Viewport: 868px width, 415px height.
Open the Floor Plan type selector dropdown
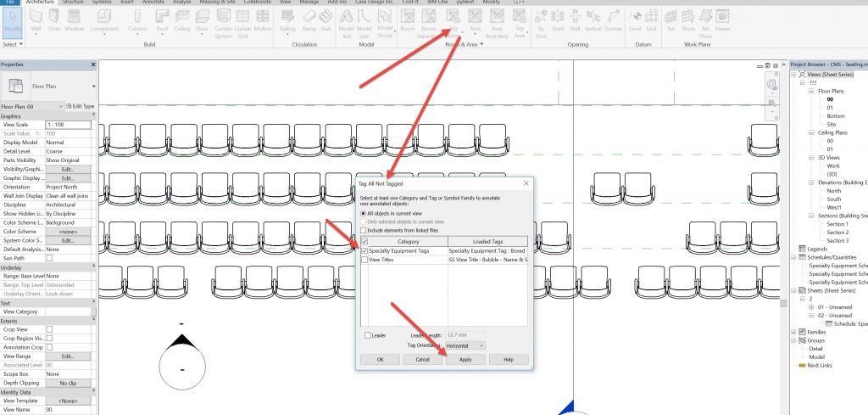coord(92,86)
